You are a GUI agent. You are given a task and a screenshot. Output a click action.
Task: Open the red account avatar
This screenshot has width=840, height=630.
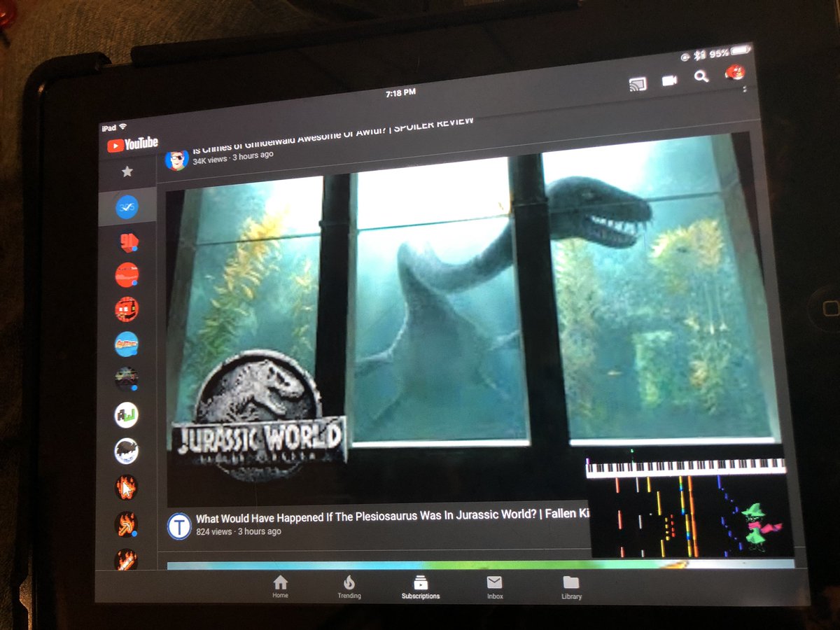[734, 71]
